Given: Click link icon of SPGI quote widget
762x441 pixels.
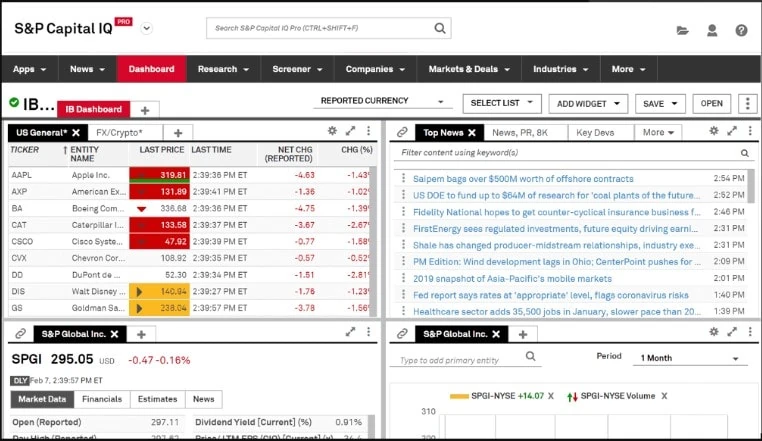Looking at the screenshot, I should (20, 334).
